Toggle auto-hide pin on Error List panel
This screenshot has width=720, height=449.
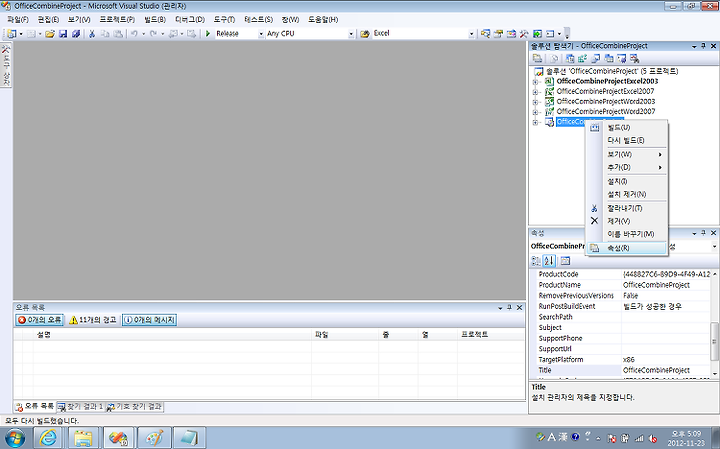(x=509, y=307)
